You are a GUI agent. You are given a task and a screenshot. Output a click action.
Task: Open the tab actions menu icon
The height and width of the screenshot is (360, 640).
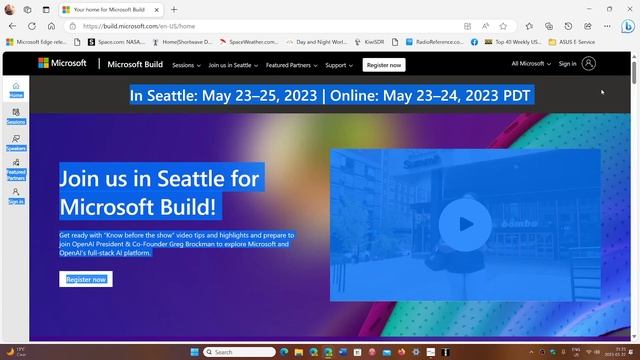pos(46,9)
